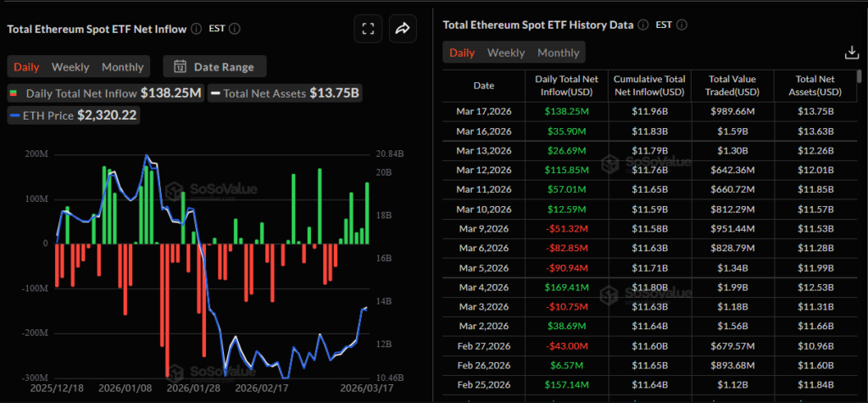This screenshot has height=403, width=868.
Task: Select Monthly tab in history table
Action: pyautogui.click(x=559, y=53)
